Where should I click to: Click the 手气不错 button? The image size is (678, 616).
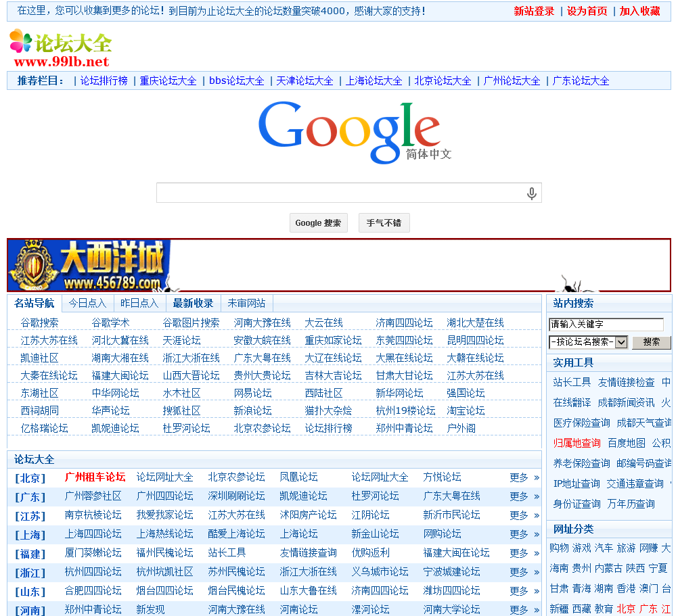coord(384,223)
